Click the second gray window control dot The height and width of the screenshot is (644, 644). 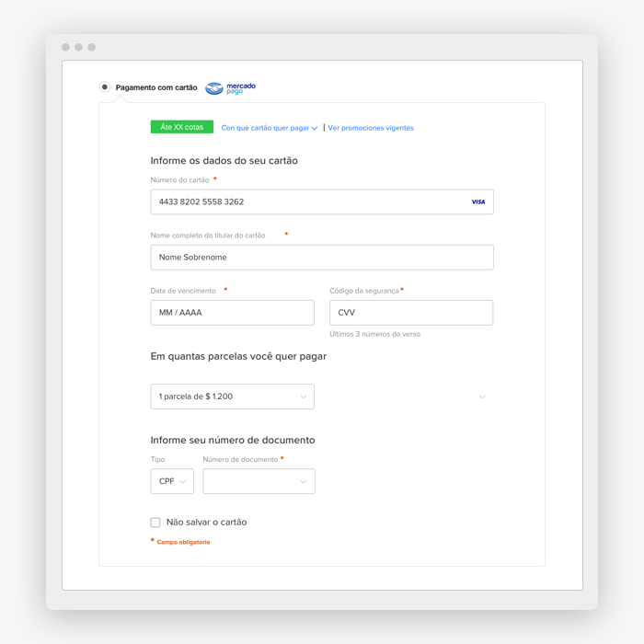(78, 47)
